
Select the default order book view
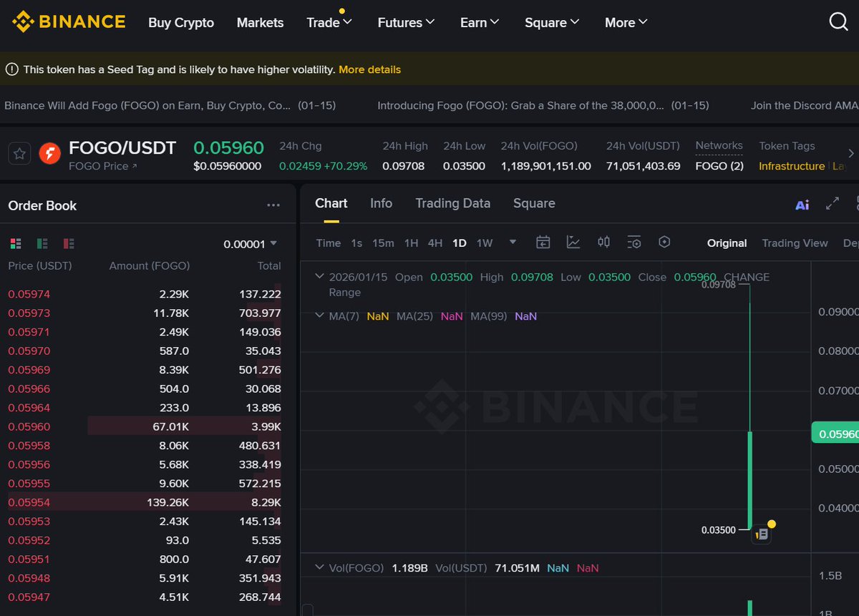point(16,243)
